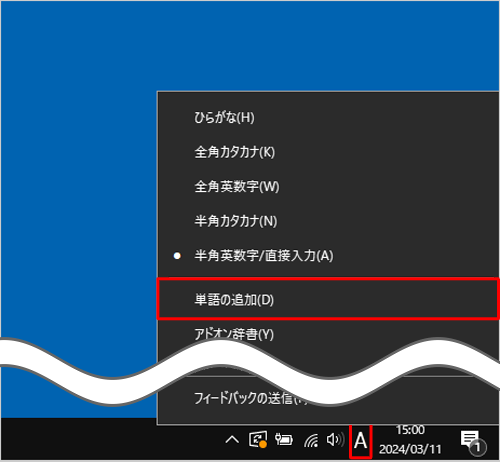Pick 半角カタカナ(N) input mode

(328, 221)
